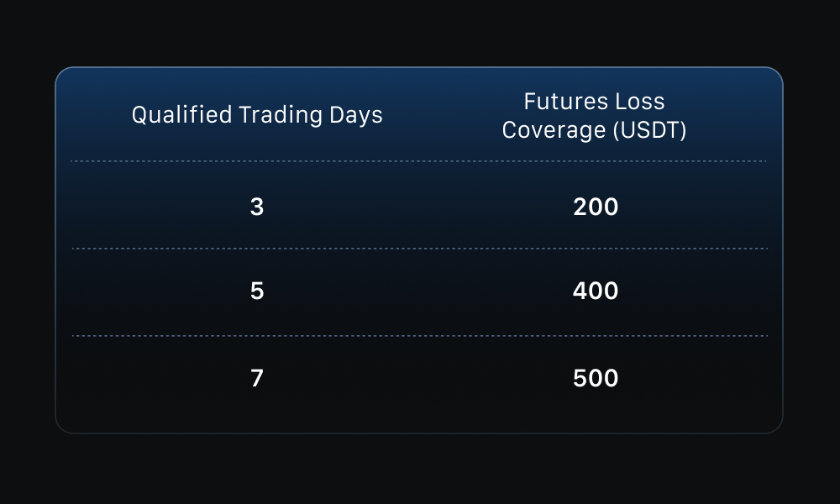Click the empty area below the 7 row inside the card
The height and width of the screenshot is (504, 840).
(x=418, y=413)
